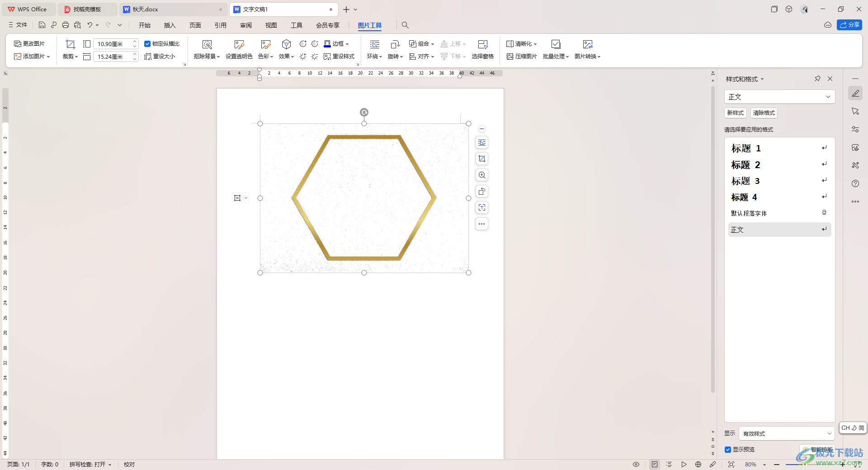Open the Wrap Text (环绕) options

pos(374,50)
